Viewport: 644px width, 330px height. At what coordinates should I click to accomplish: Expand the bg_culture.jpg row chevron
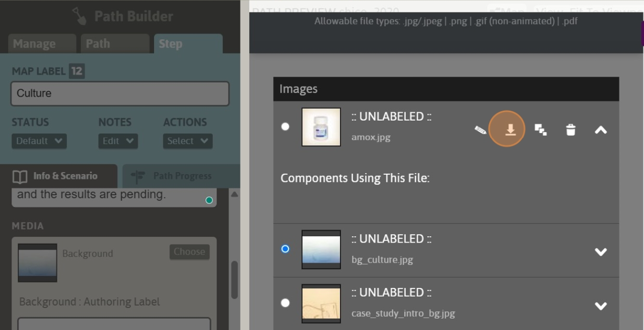(601, 252)
